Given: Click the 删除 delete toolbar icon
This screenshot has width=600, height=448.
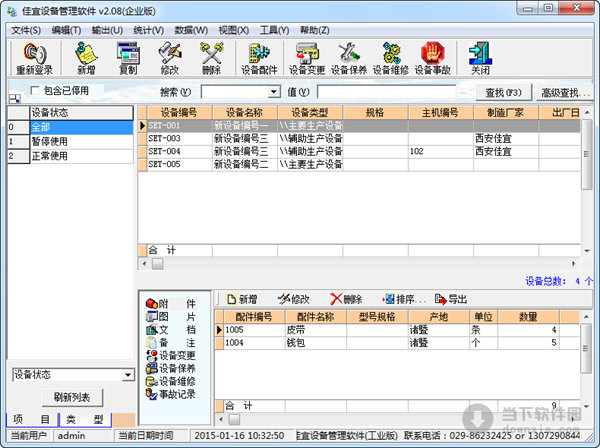Looking at the screenshot, I should pyautogui.click(x=212, y=58).
